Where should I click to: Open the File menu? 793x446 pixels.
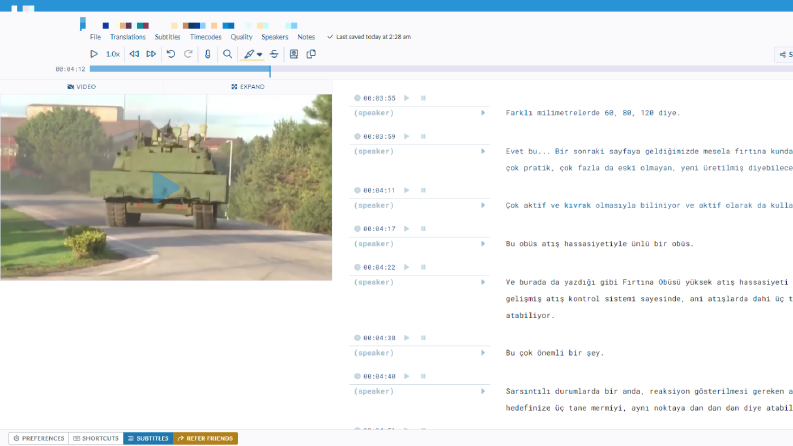click(96, 37)
